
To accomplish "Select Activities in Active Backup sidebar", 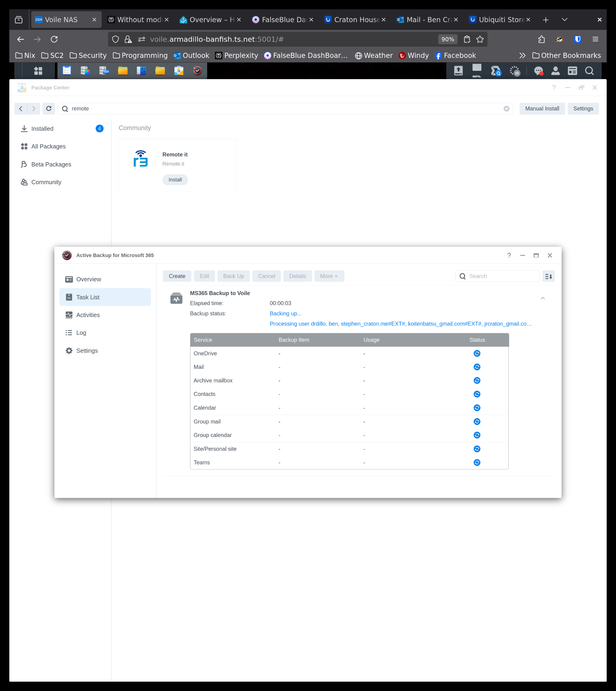I will (x=88, y=315).
